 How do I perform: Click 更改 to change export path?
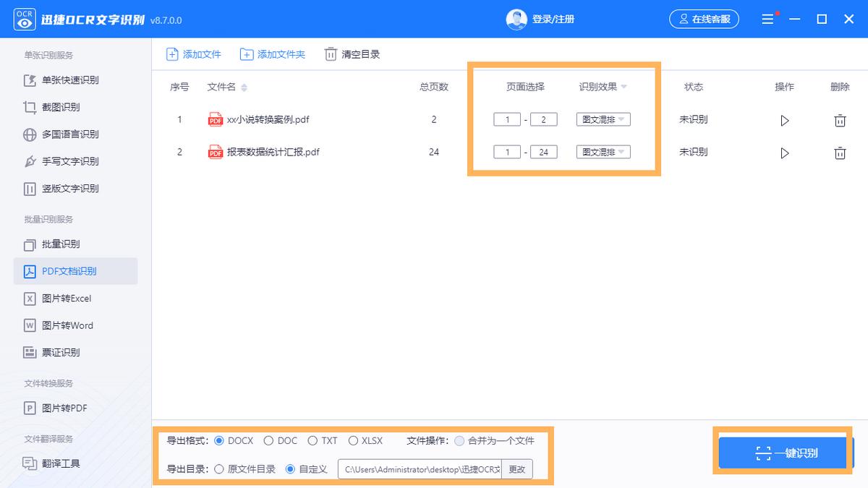518,468
